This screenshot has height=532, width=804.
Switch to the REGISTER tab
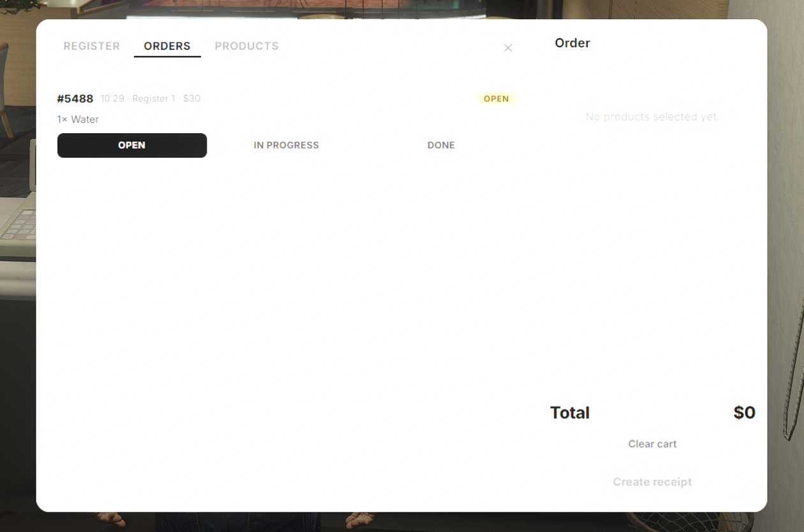click(x=92, y=46)
